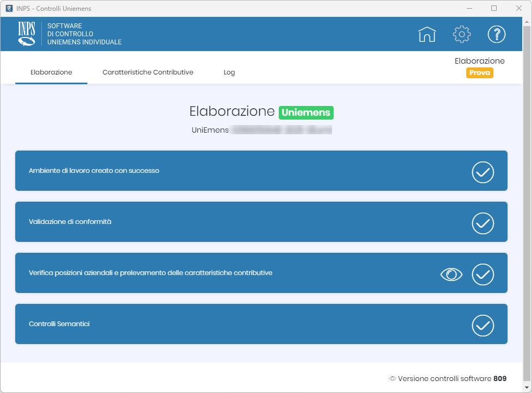532x393 pixels.
Task: Click checkmark beside Verifica posizioni aziendali
Action: 483,275
